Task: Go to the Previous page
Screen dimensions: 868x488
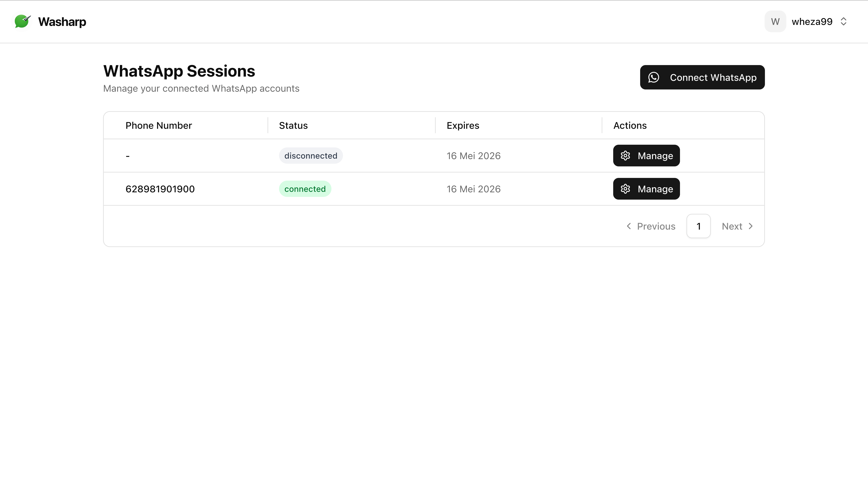Action: click(656, 226)
